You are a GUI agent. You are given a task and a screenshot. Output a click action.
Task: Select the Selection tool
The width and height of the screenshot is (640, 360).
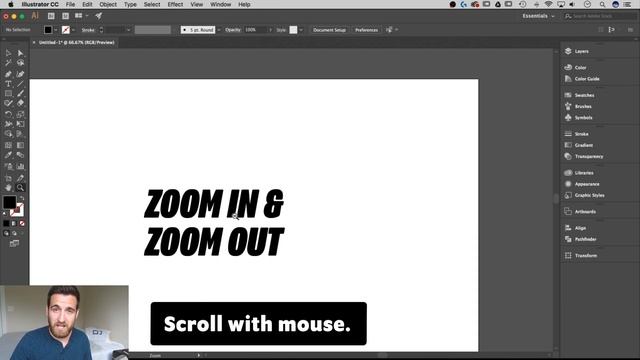pos(8,53)
